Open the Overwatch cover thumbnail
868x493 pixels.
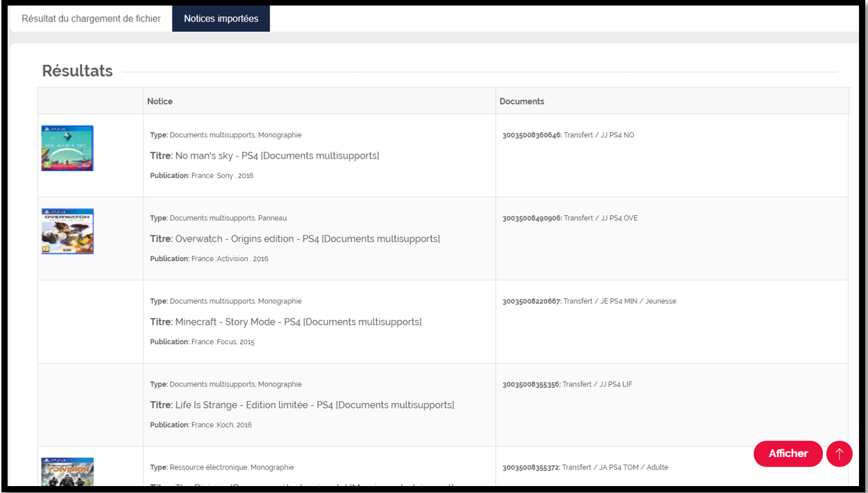[x=67, y=231]
